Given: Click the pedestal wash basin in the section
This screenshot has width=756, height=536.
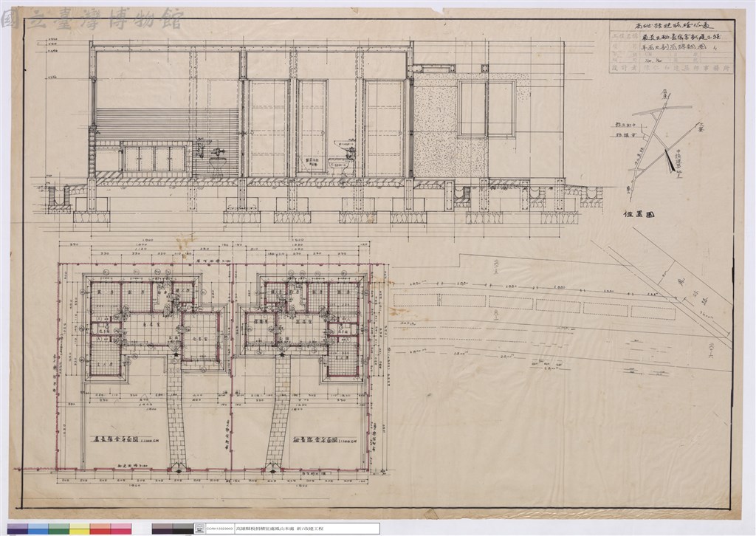Looking at the screenshot, I should 218,161.
